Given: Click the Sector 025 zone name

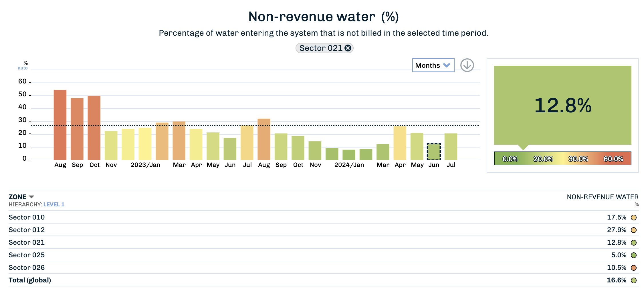Looking at the screenshot, I should tap(27, 255).
